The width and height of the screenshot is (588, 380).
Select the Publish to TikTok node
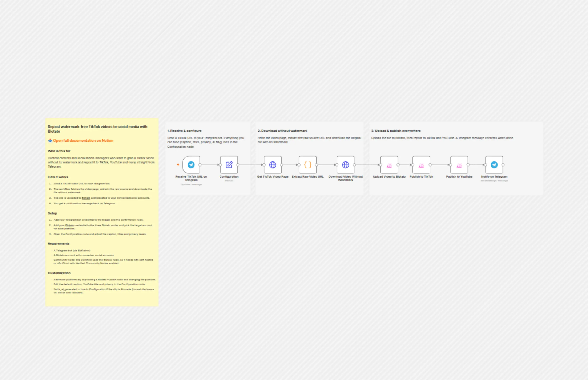click(x=421, y=165)
